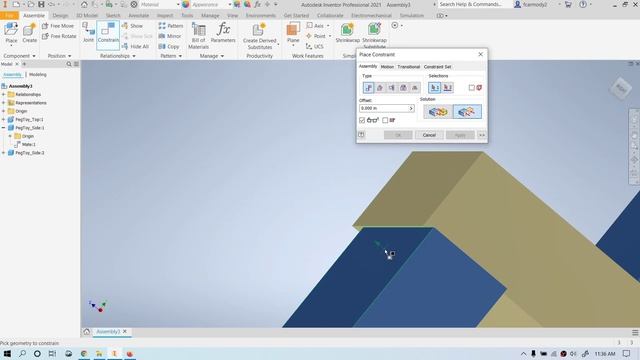Open the appearance color wheel picker
The width and height of the screenshot is (640, 360).
185,4
